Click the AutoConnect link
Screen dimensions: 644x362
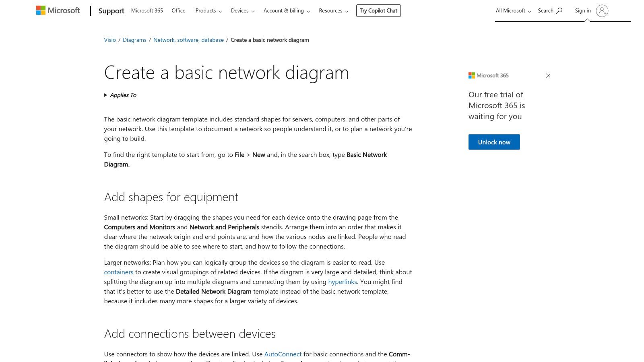coord(283,354)
